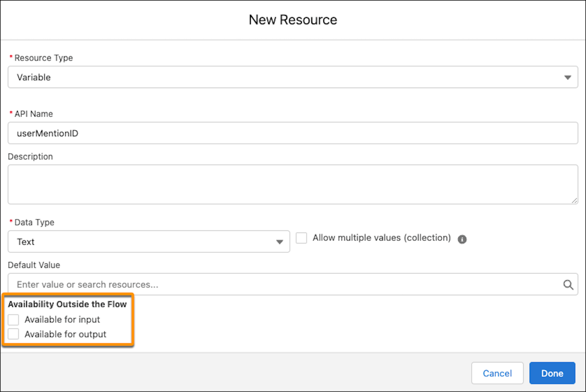Click the Description textarea resize handle
586x392 pixels.
click(x=574, y=201)
